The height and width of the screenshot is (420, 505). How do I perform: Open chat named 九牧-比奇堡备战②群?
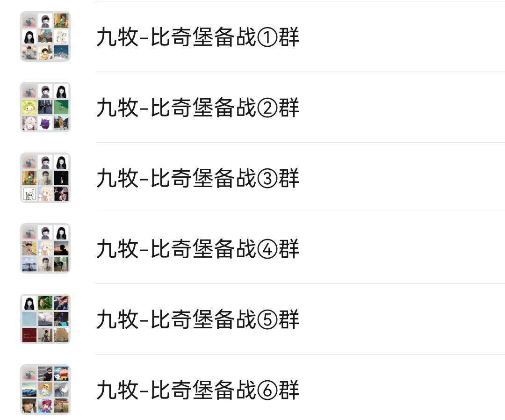pyautogui.click(x=198, y=107)
